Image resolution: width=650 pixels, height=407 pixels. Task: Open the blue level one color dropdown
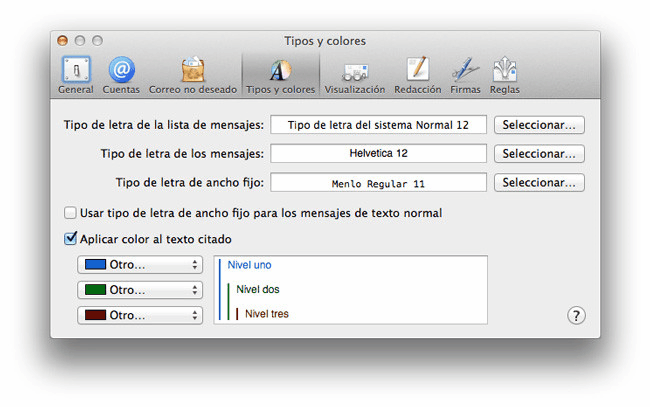[x=140, y=265]
